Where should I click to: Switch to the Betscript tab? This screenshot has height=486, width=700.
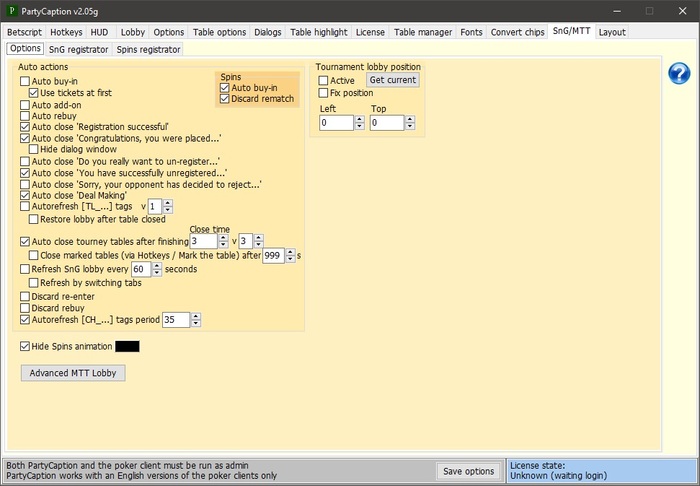click(25, 32)
